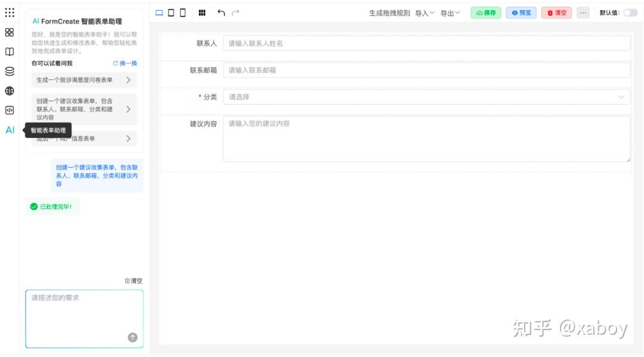
Task: Open the code view icon in sidebar
Action: coord(8,109)
